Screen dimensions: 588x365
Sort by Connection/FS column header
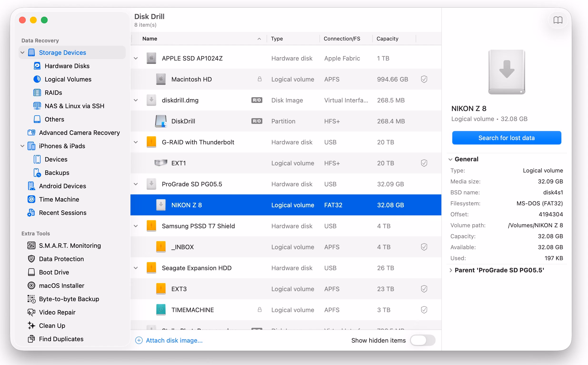tap(346, 39)
